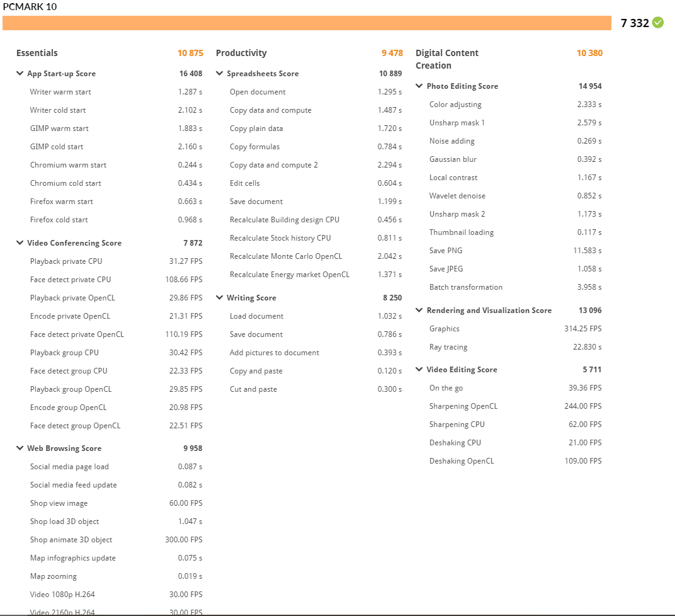
Task: Click the PCMARK 10 title
Action: [30, 6]
